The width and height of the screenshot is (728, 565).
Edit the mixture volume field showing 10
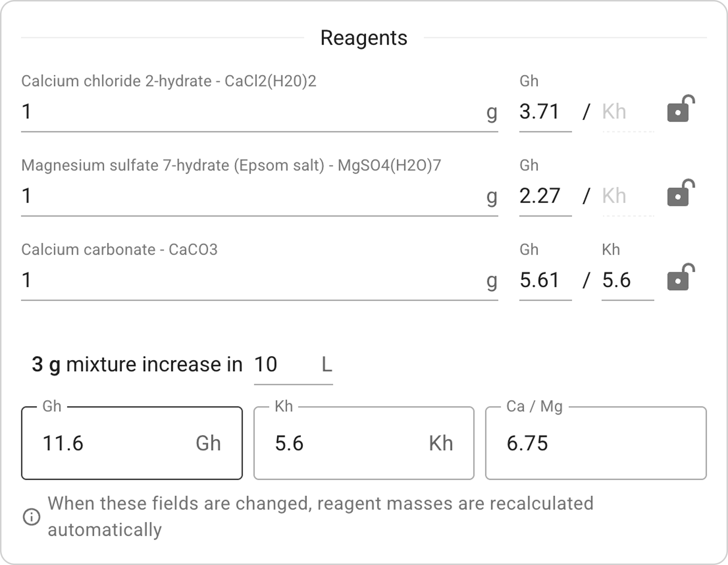tap(284, 364)
